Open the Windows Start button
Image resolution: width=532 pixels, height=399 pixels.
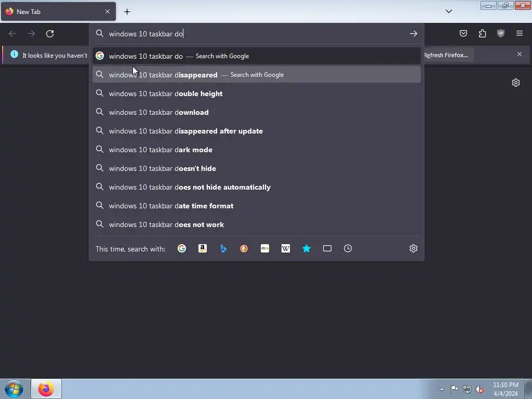[x=14, y=389]
